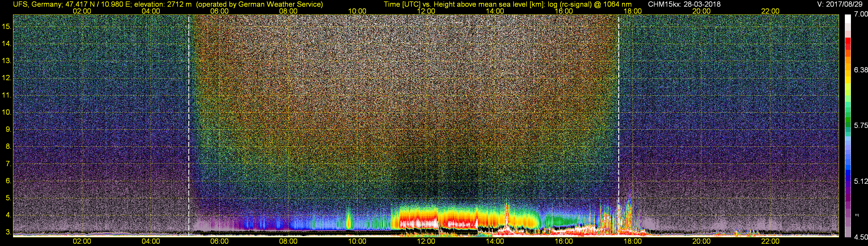Click the 10:00 label on the bottom time axis

(x=357, y=241)
